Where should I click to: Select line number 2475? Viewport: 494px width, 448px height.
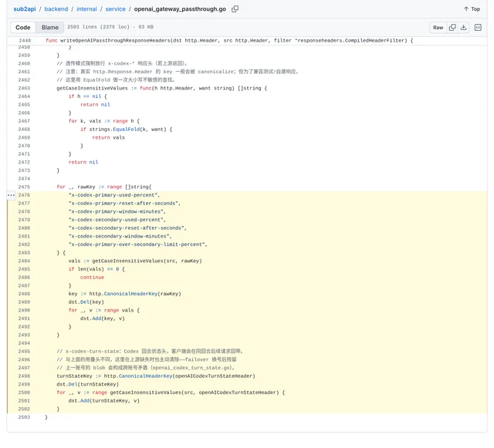click(x=24, y=187)
